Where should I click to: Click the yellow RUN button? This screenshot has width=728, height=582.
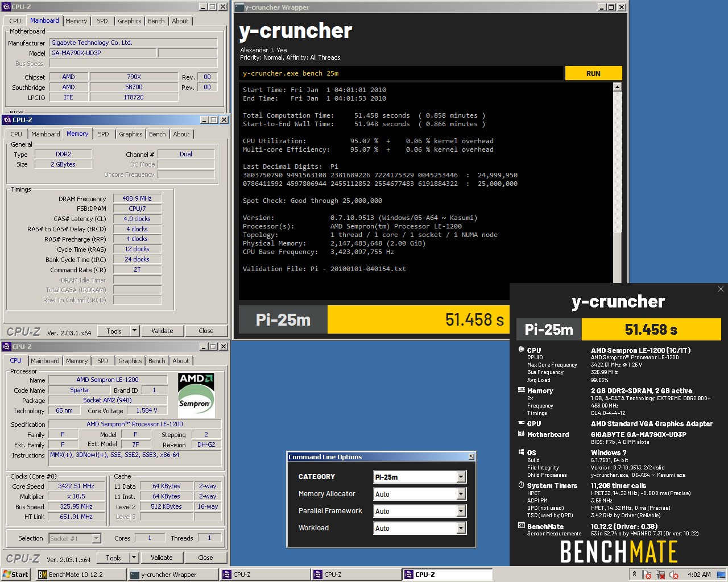coord(593,73)
